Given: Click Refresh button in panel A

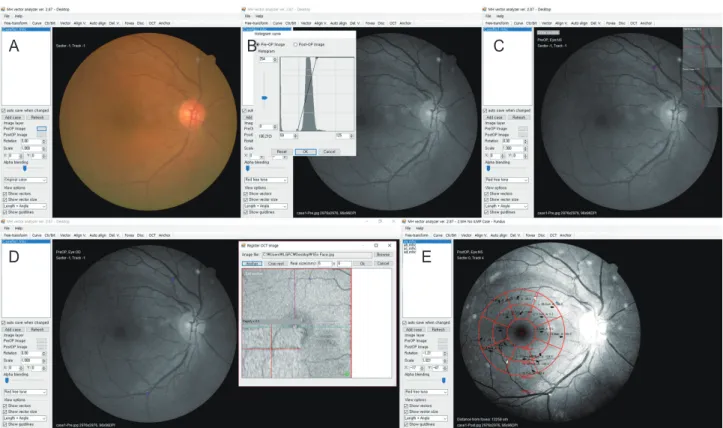Looking at the screenshot, I should 37,118.
